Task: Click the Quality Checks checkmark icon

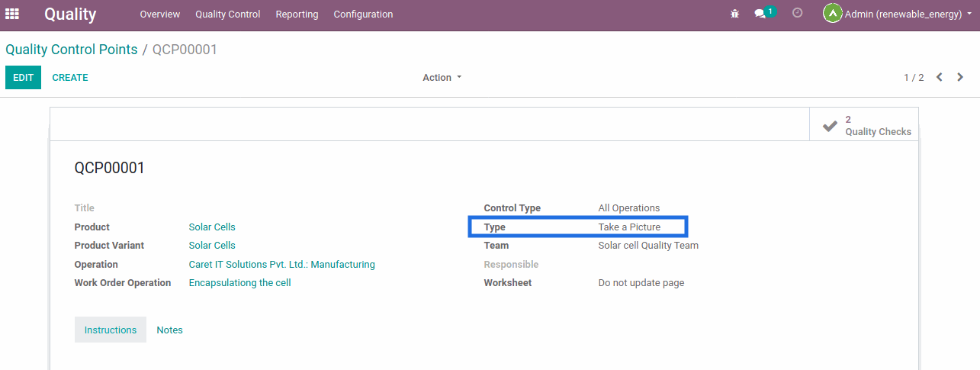Action: [830, 126]
